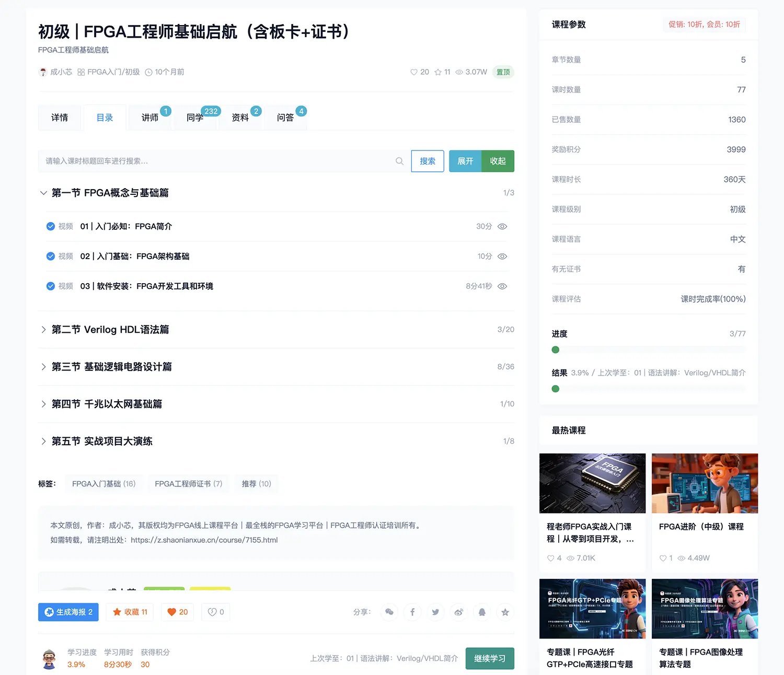Toggle preview eye for lesson 01 FPGA简介
784x675 pixels.
tap(502, 226)
